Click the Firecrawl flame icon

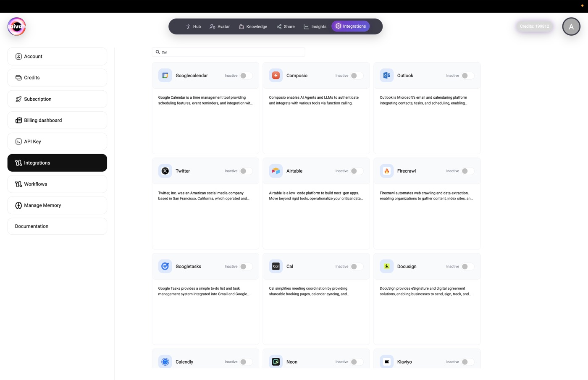tap(387, 171)
